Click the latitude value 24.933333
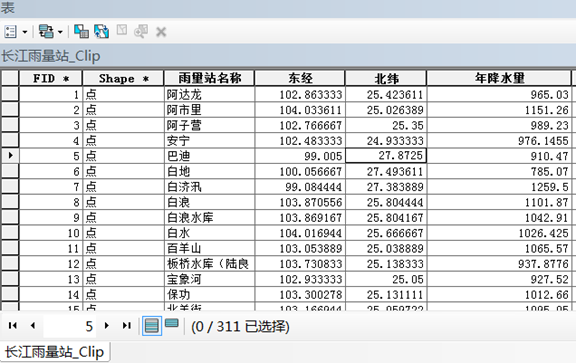The height and width of the screenshot is (363, 576). 395,141
